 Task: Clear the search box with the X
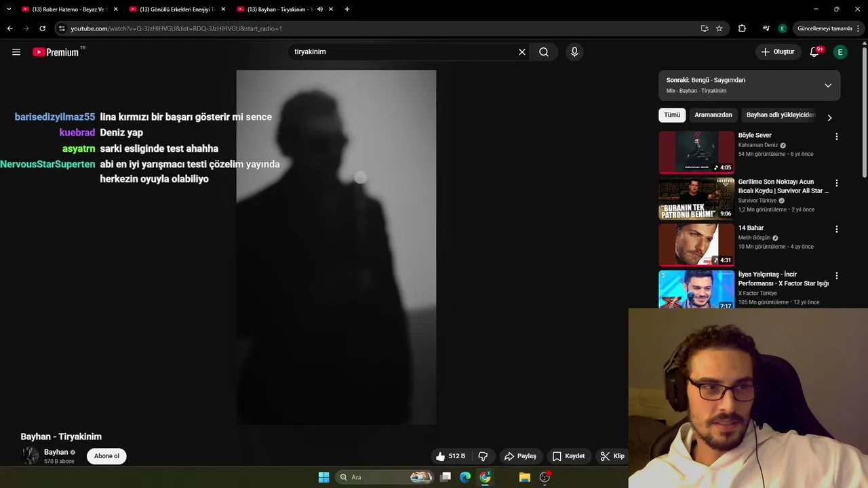pos(522,52)
